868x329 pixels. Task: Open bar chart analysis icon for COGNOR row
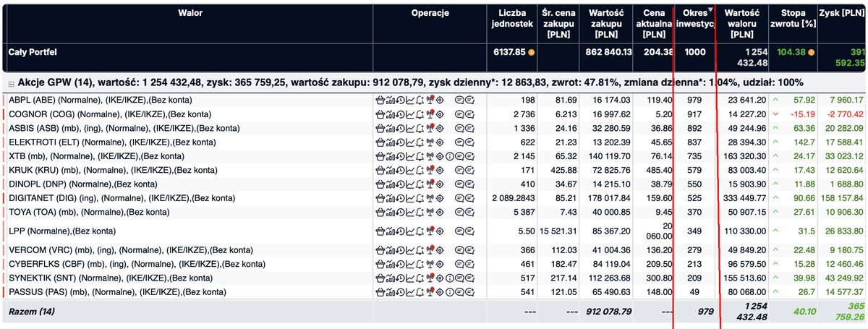[x=391, y=114]
